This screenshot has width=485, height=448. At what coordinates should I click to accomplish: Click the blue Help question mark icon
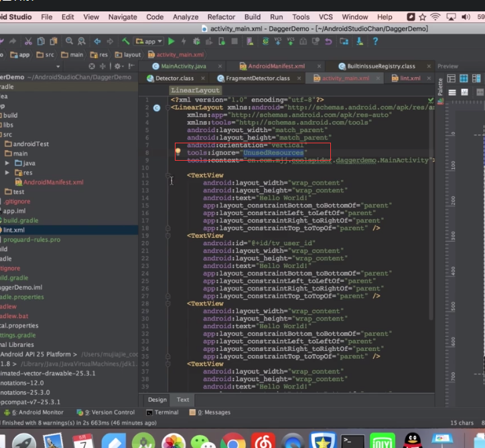[375, 41]
